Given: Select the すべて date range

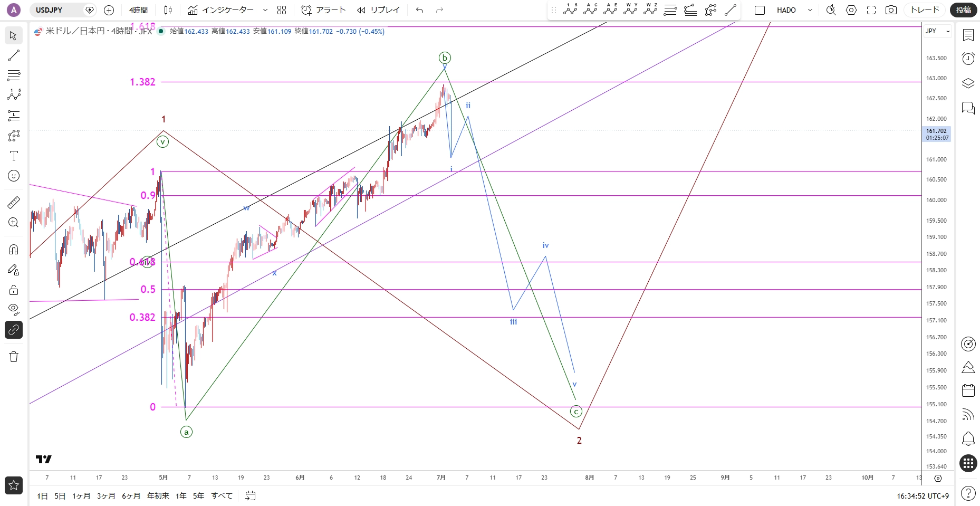Looking at the screenshot, I should [x=222, y=496].
